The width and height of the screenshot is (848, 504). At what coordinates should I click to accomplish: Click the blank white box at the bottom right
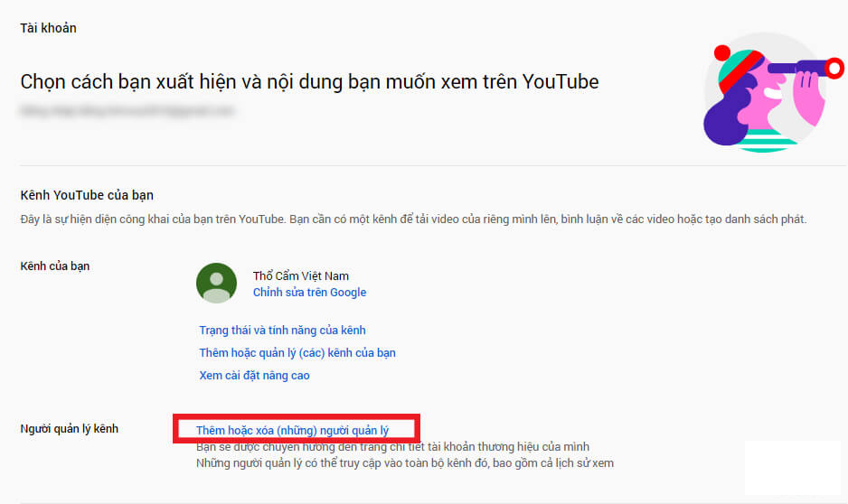pos(793,468)
